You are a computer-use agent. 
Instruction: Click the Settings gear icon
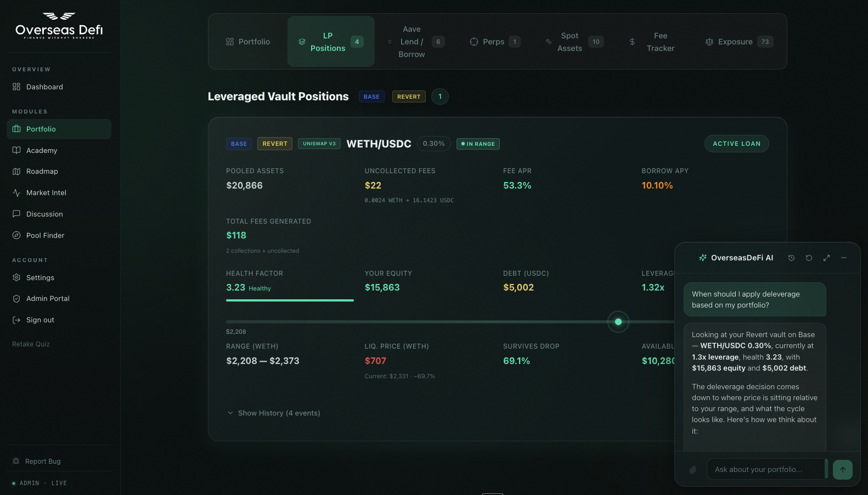pos(16,277)
